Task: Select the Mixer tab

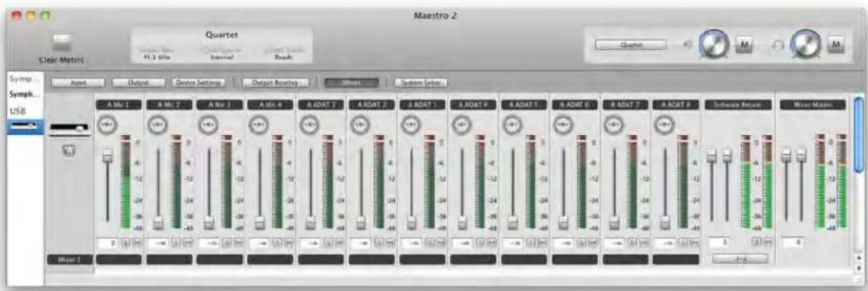Action: tap(351, 83)
